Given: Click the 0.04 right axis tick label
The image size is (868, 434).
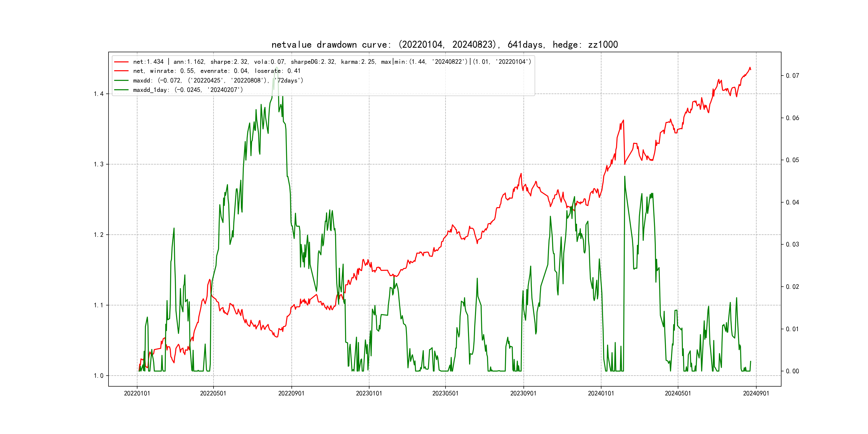Looking at the screenshot, I should [x=792, y=202].
